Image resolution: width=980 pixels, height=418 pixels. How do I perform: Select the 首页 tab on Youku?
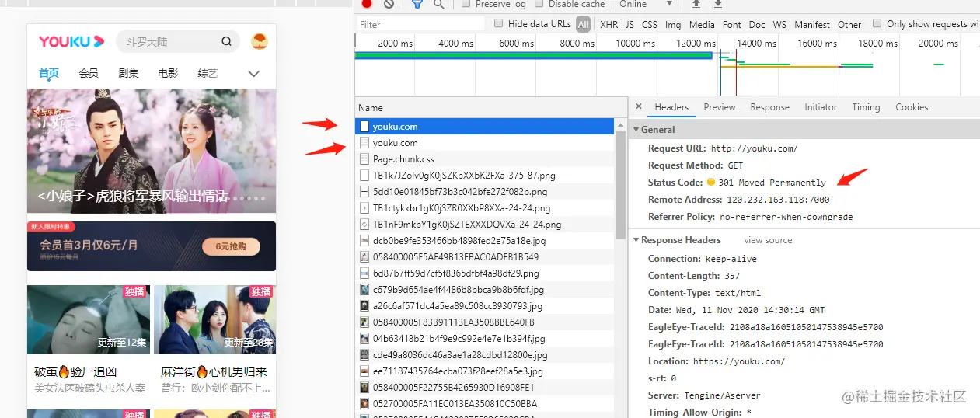(49, 74)
